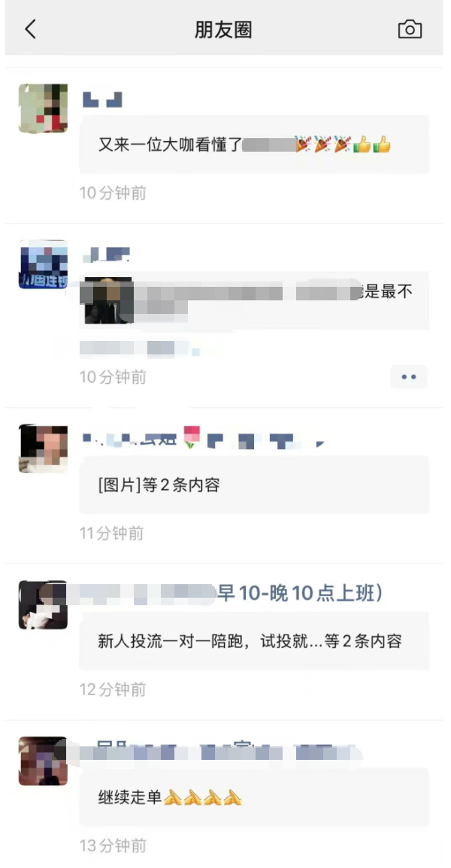
Task: Open avatar of 继续走单 post author
Action: pyautogui.click(x=43, y=761)
